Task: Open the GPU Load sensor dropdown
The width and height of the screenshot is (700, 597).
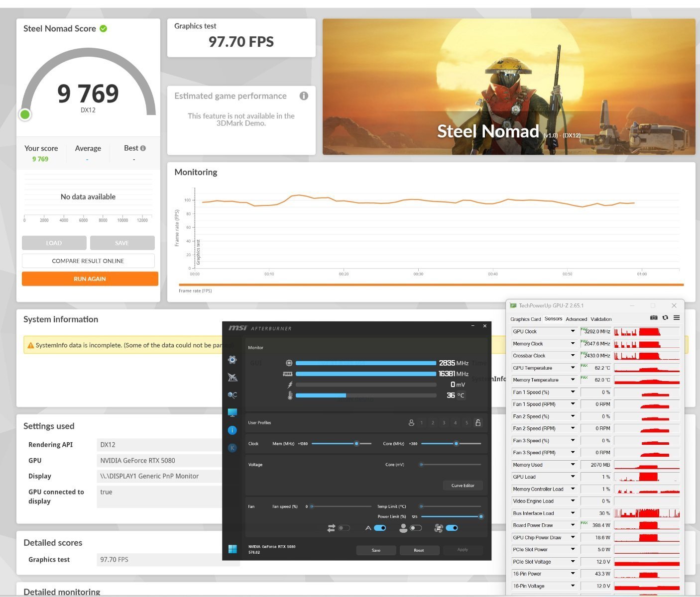Action: [x=573, y=477]
